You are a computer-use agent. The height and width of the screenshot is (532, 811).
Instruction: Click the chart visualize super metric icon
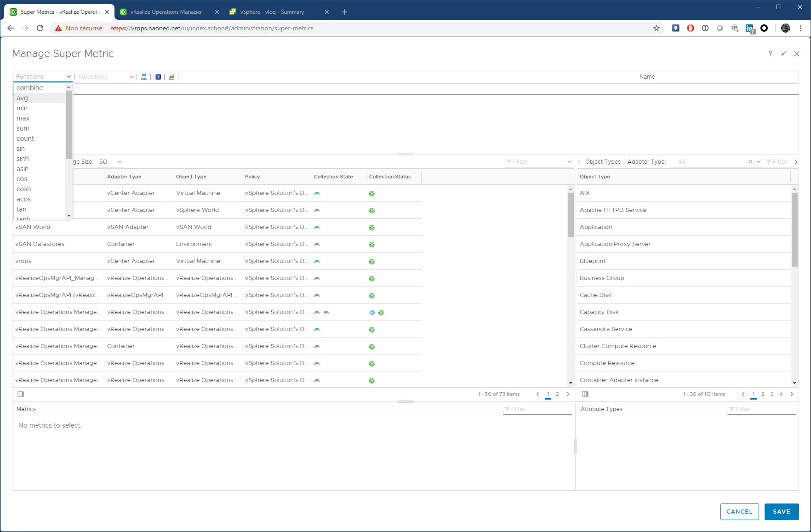[x=171, y=77]
